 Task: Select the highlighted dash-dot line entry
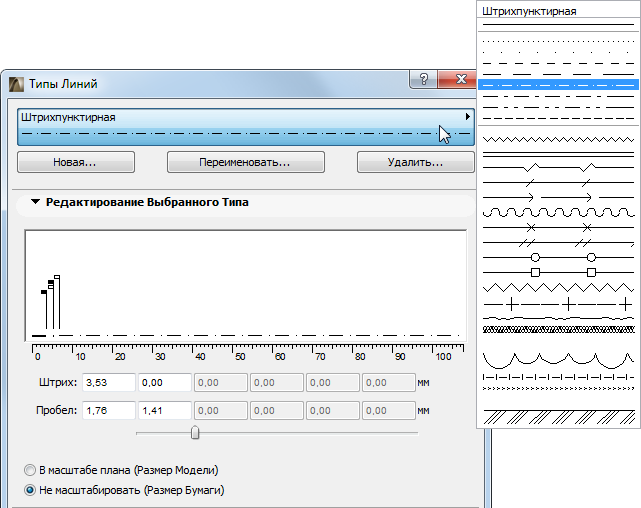[x=559, y=85]
